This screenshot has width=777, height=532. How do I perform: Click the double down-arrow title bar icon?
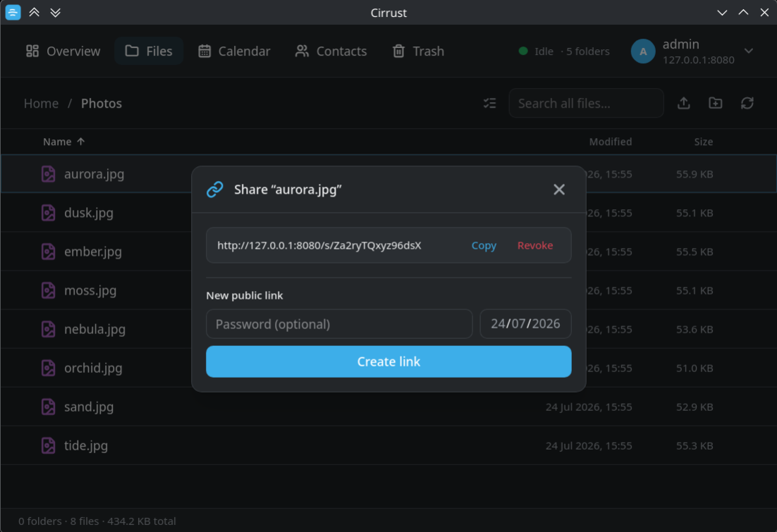click(56, 13)
